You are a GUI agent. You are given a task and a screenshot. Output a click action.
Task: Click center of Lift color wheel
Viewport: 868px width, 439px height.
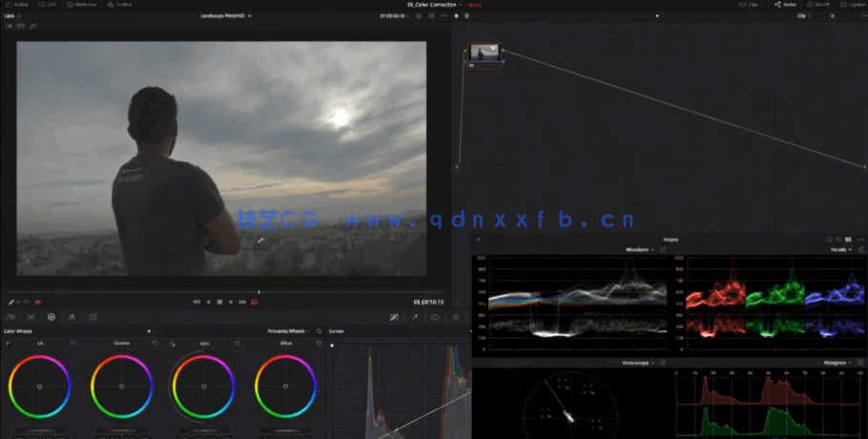(39, 387)
